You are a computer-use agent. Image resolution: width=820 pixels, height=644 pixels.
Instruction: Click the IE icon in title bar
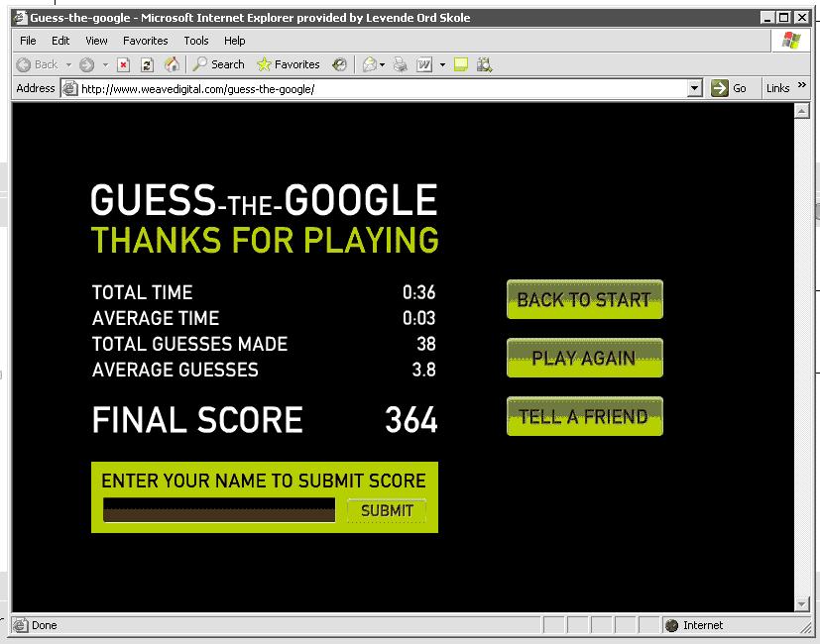21,18
